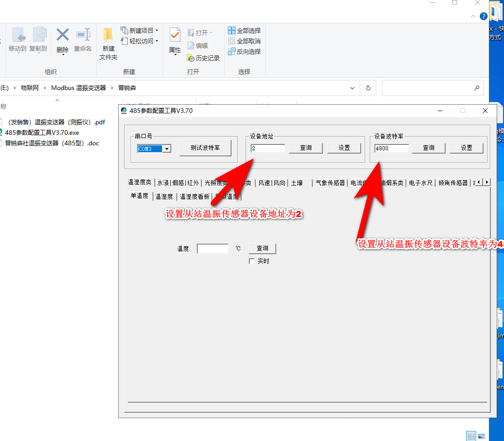Screen dimensions: 504x441
Task: Expand the 轻松访问 easy access dropdown
Action: [157, 41]
